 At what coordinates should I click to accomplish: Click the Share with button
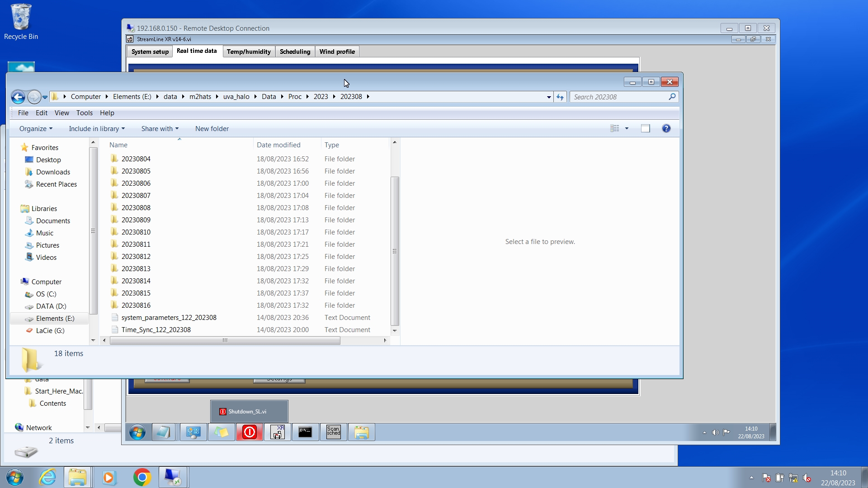(160, 129)
